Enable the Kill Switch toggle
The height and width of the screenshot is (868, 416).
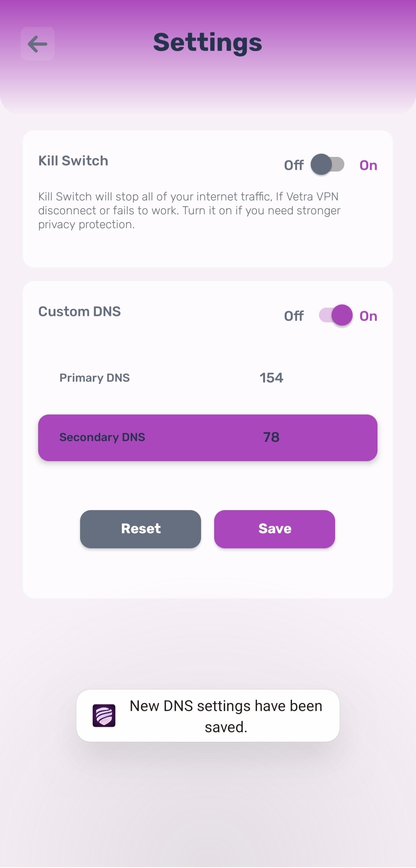tap(328, 165)
